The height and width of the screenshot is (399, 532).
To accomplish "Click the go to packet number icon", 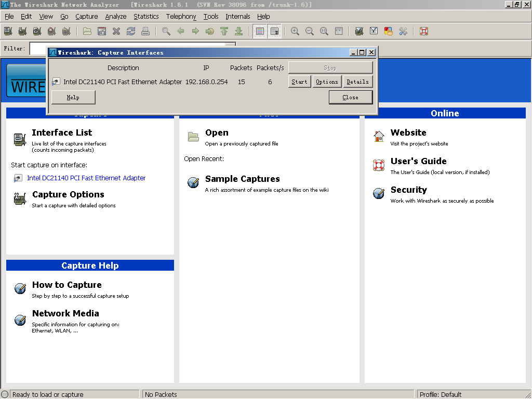I will (x=210, y=31).
